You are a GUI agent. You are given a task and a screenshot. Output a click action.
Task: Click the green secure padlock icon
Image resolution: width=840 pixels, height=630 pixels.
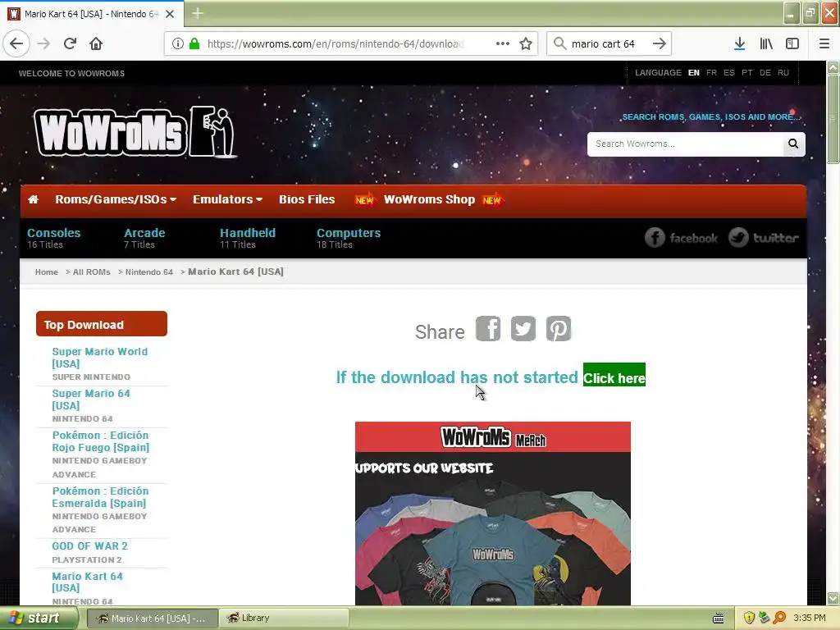pyautogui.click(x=194, y=43)
